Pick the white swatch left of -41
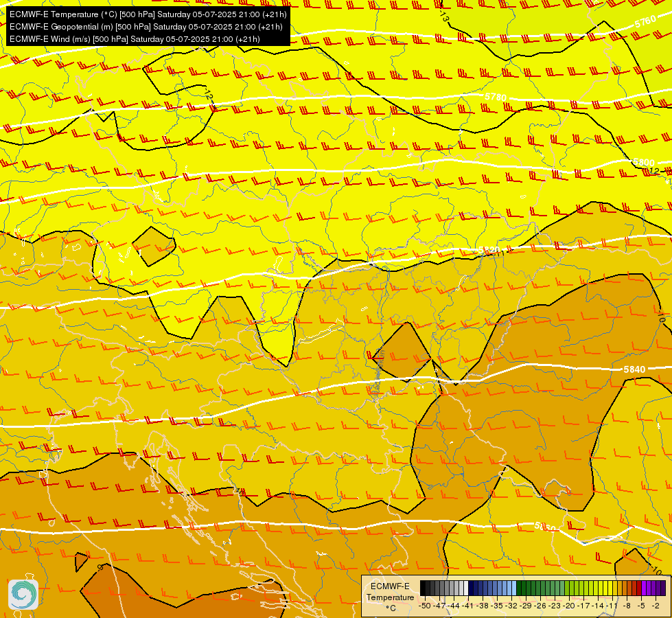This screenshot has width=672, height=618. click(466, 588)
